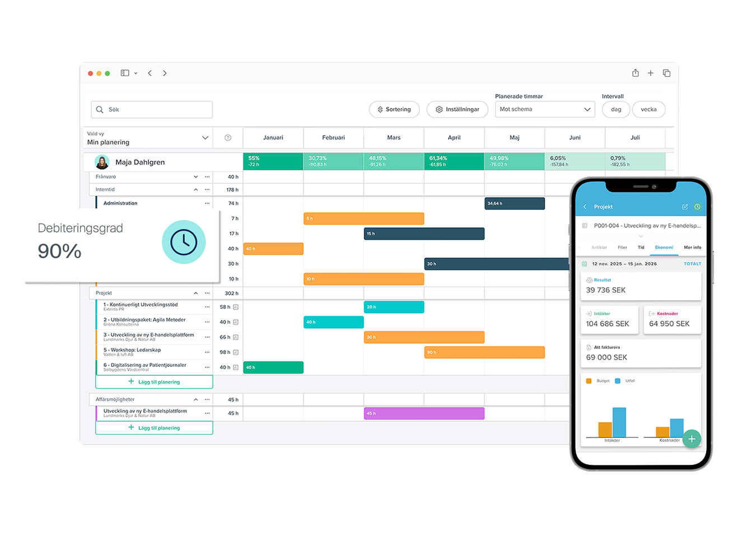The height and width of the screenshot is (560, 747).
Task: Tap the back arrow in phone Projekt header
Action: (585, 207)
